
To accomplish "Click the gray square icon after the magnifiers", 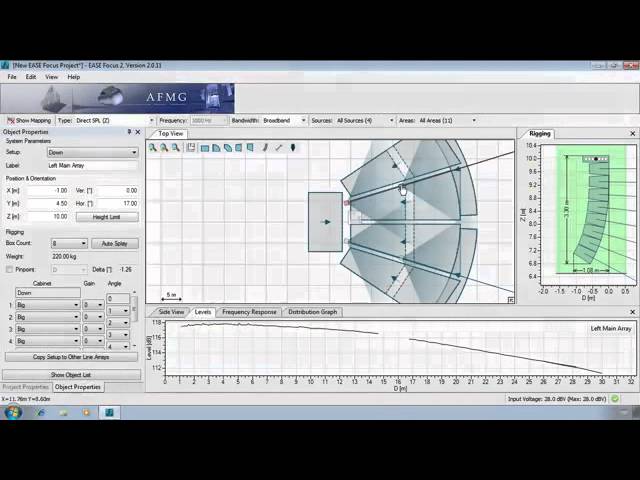I will coord(191,148).
